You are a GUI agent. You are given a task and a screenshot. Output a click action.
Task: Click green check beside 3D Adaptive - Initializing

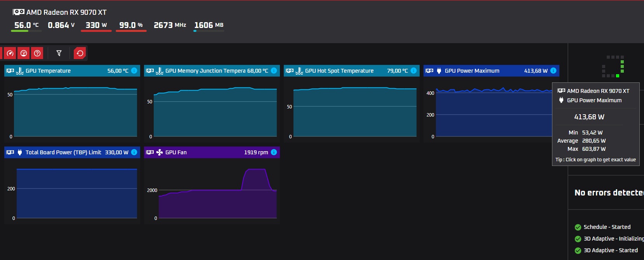pos(578,239)
